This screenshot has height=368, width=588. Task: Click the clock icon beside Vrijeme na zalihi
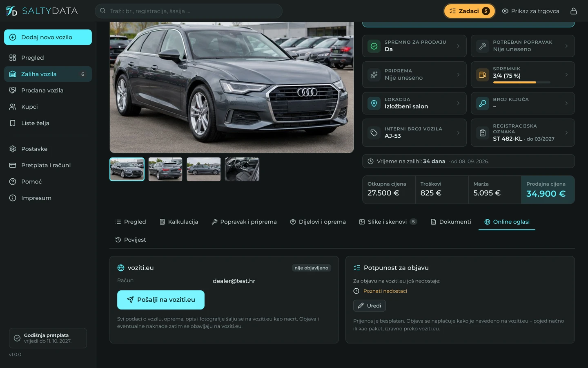click(371, 162)
